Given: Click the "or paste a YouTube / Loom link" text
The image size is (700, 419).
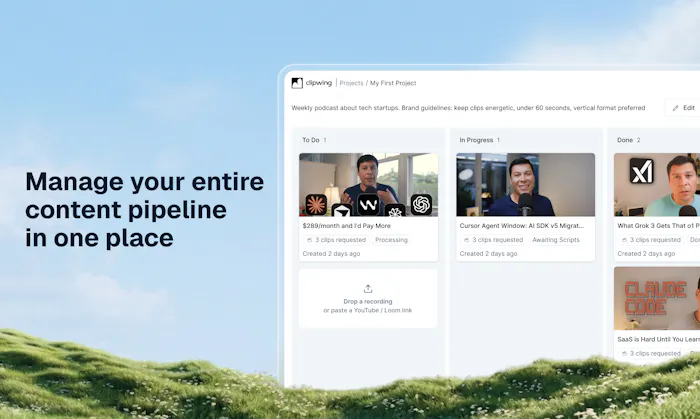Looking at the screenshot, I should point(368,311).
